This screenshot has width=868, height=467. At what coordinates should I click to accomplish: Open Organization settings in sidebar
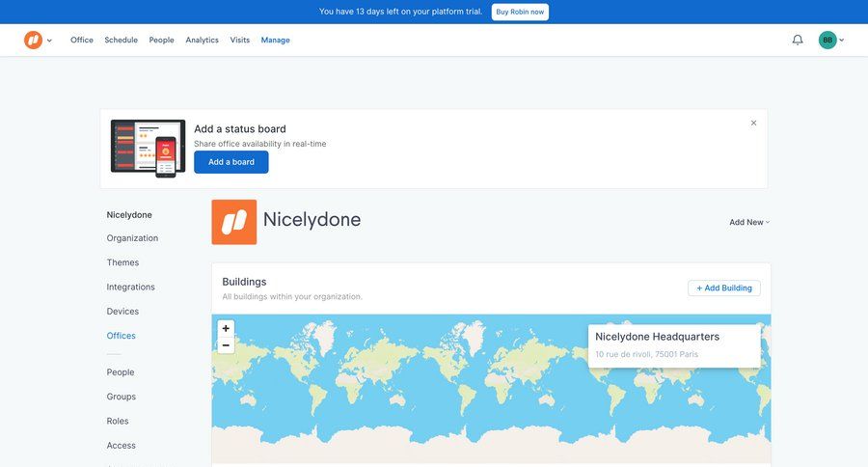click(132, 238)
